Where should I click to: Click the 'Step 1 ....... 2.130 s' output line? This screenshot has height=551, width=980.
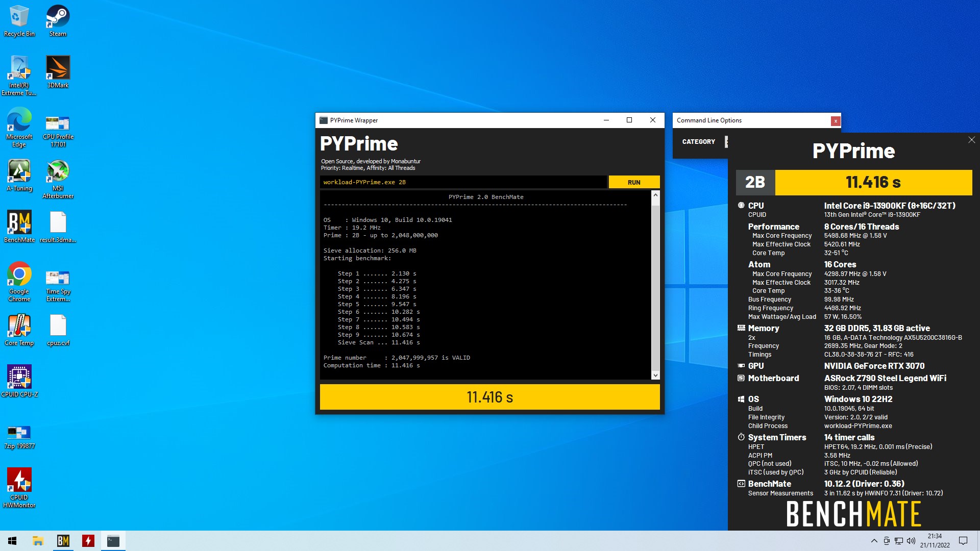(x=377, y=273)
